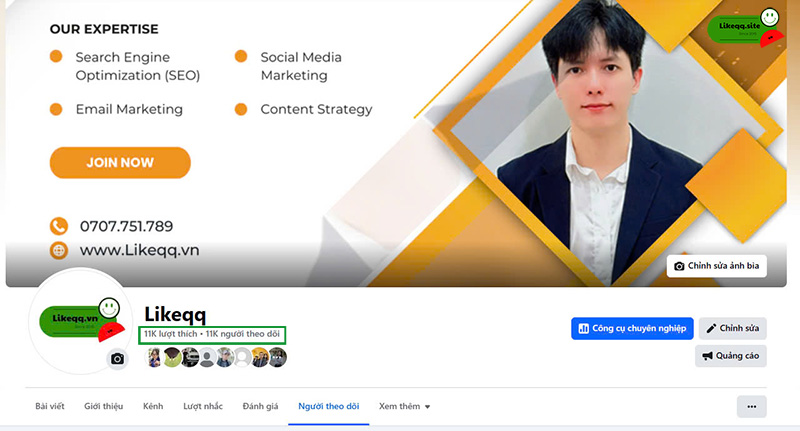The width and height of the screenshot is (800, 431).
Task: Open the three-dots more options button
Action: [x=752, y=407]
